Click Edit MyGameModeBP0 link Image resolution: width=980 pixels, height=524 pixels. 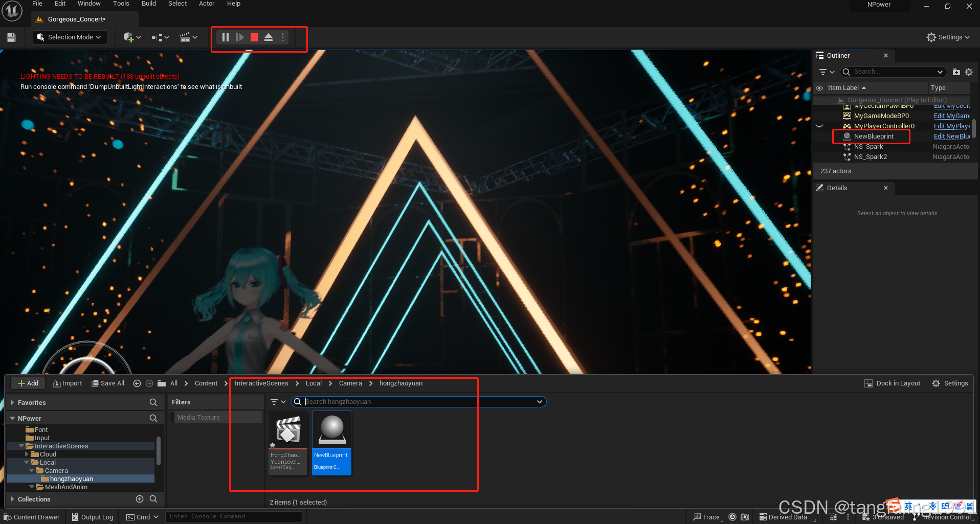point(951,116)
